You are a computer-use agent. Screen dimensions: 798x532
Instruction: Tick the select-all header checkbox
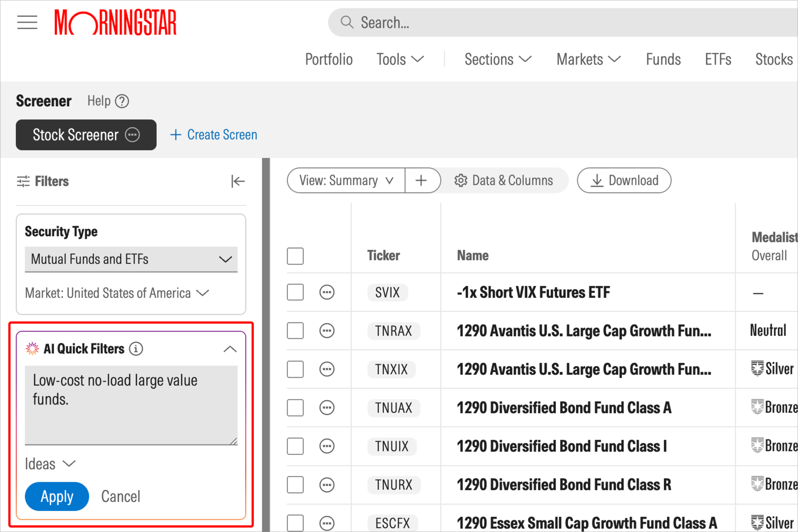(x=295, y=256)
